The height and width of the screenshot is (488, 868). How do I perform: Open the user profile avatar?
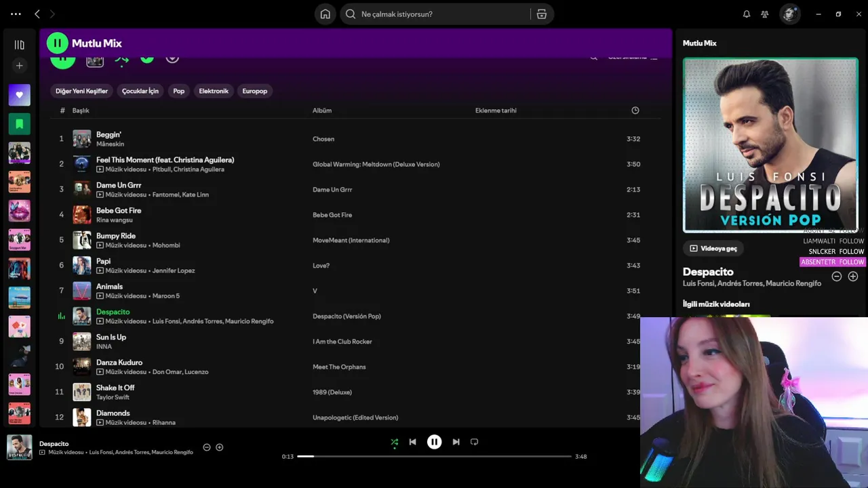[789, 14]
